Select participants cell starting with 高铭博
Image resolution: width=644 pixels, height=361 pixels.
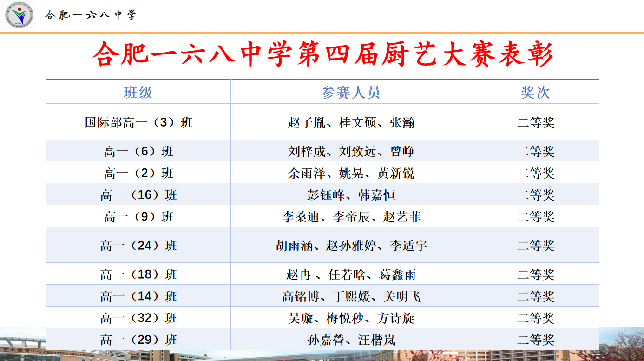[x=351, y=296]
